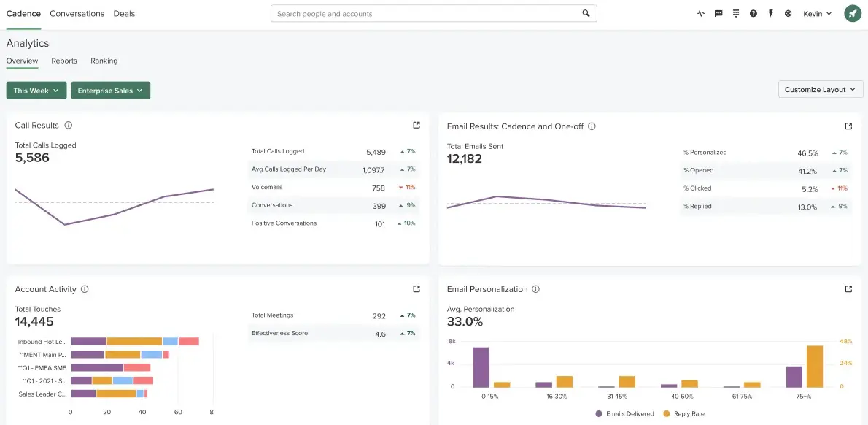Click the 33.0% avg personalization value
The image size is (868, 425).
click(465, 322)
